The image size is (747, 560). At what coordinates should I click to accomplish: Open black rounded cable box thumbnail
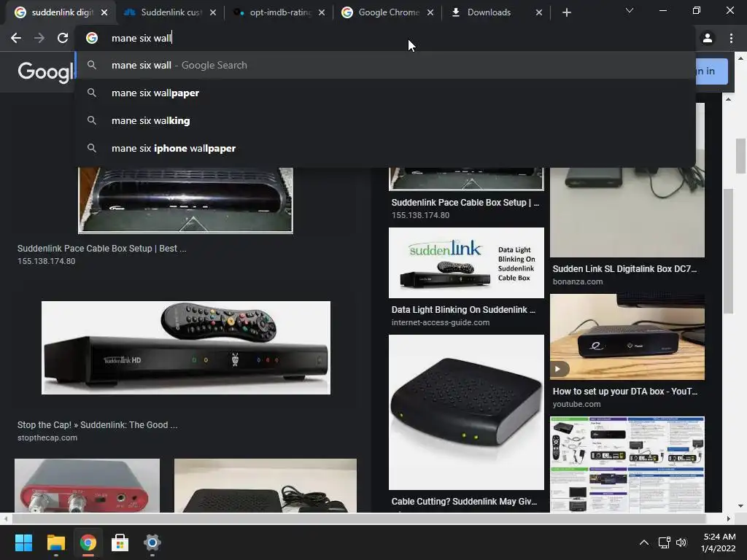click(466, 413)
